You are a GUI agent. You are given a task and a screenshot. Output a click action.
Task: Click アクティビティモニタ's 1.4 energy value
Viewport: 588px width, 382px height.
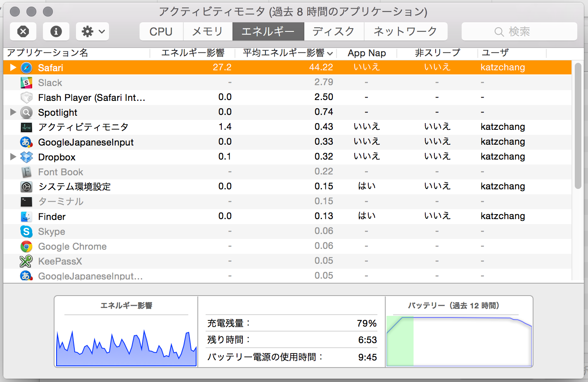click(225, 127)
